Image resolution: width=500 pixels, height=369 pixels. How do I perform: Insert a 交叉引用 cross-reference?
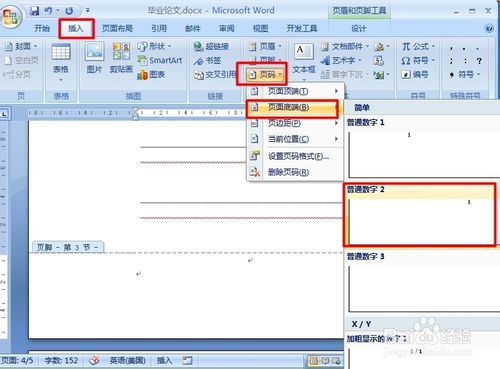tap(215, 75)
